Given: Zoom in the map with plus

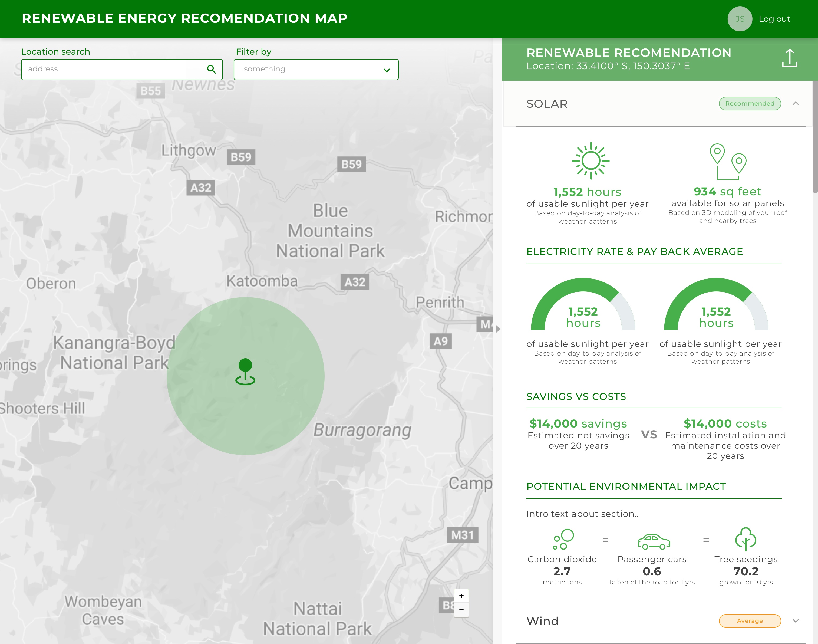Looking at the screenshot, I should [x=461, y=596].
